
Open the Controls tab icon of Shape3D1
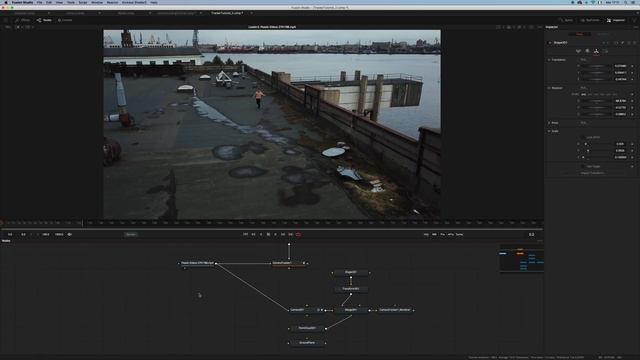(x=578, y=51)
